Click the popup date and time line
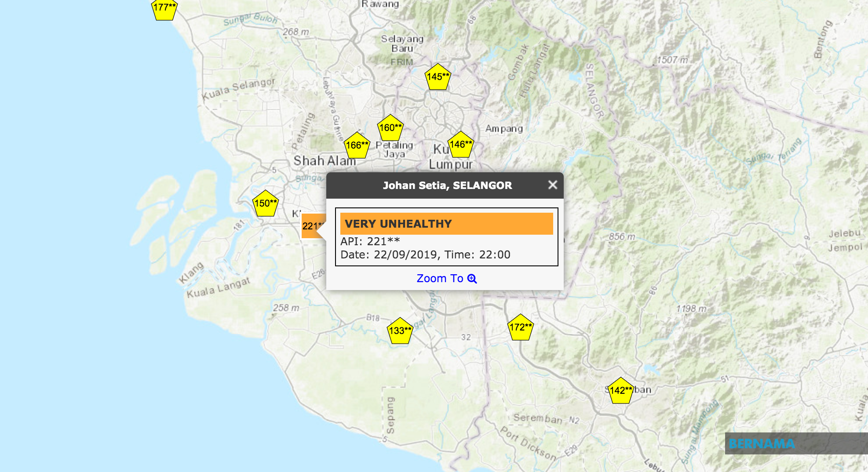Screen dimensions: 868x472 point(425,255)
